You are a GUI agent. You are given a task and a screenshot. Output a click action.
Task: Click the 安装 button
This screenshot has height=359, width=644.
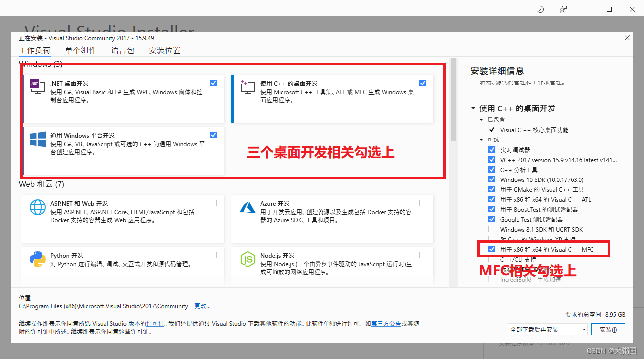(608, 329)
